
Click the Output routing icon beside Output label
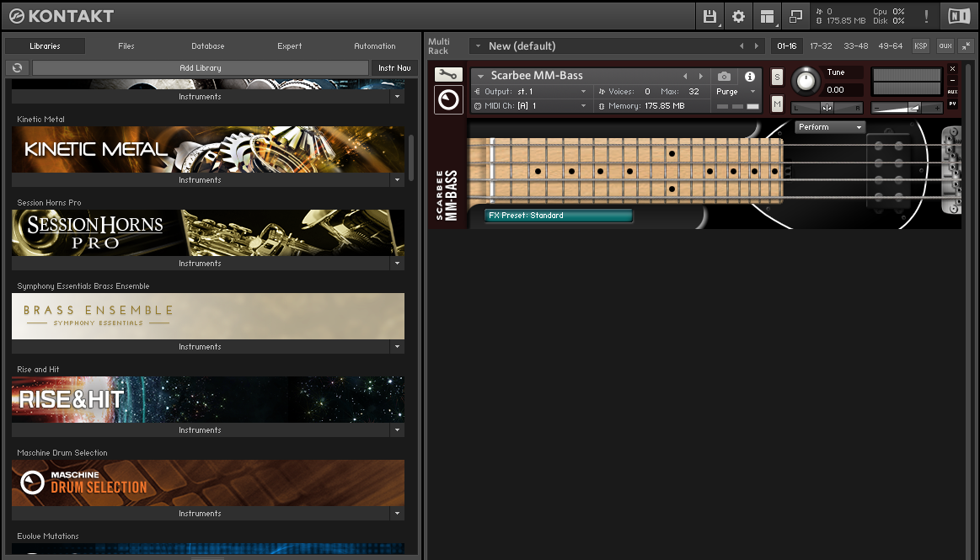[478, 92]
